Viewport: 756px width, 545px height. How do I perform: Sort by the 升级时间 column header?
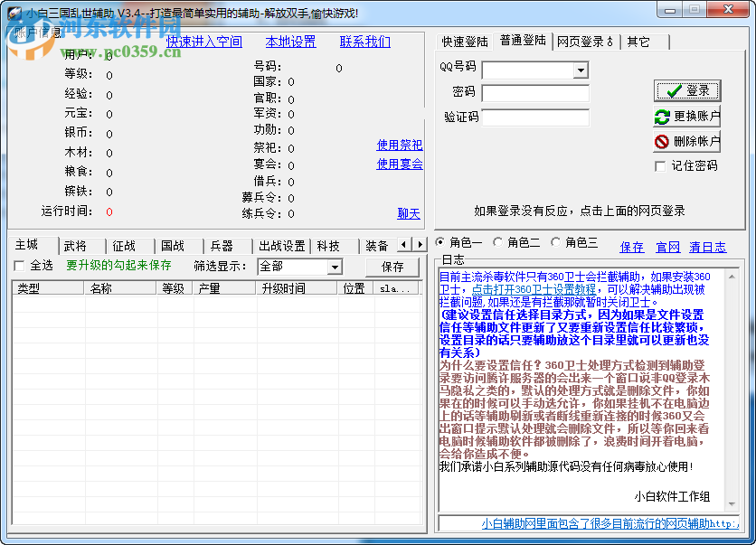coord(297,288)
